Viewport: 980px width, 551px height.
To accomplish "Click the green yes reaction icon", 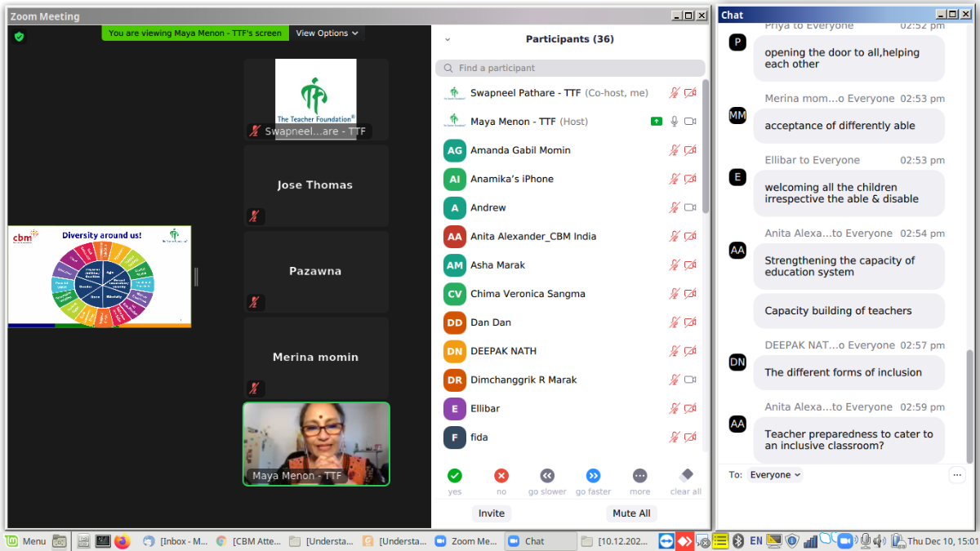I will pyautogui.click(x=455, y=476).
